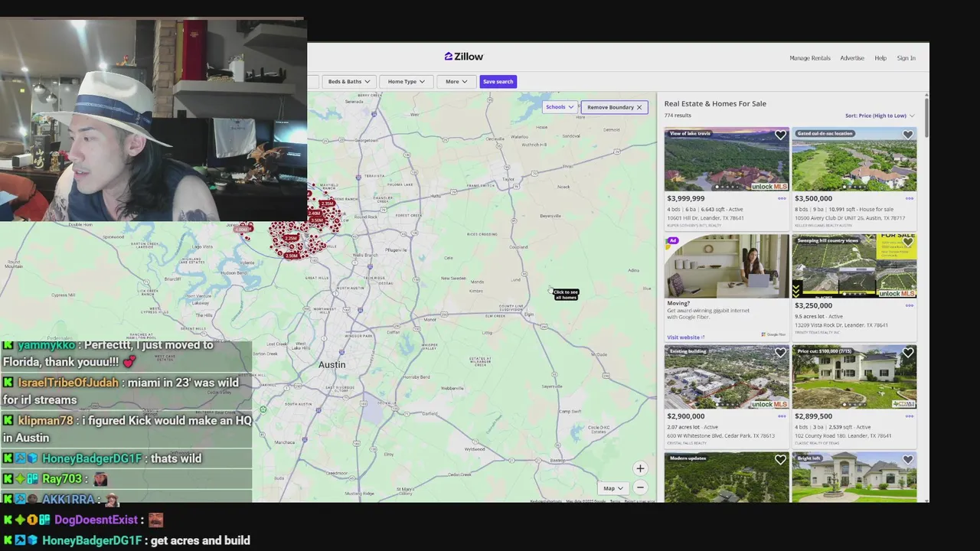Click the Google Fiber logo in ad
The image size is (980, 551).
773,334
